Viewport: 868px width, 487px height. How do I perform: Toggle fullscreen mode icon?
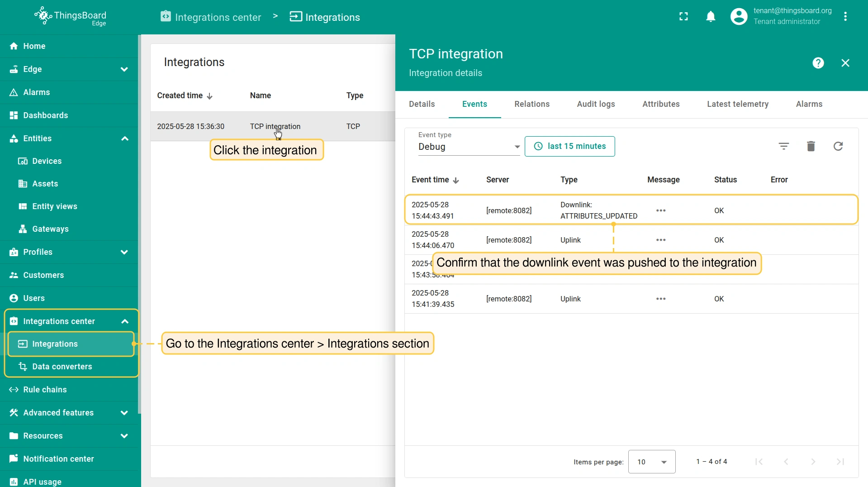683,17
